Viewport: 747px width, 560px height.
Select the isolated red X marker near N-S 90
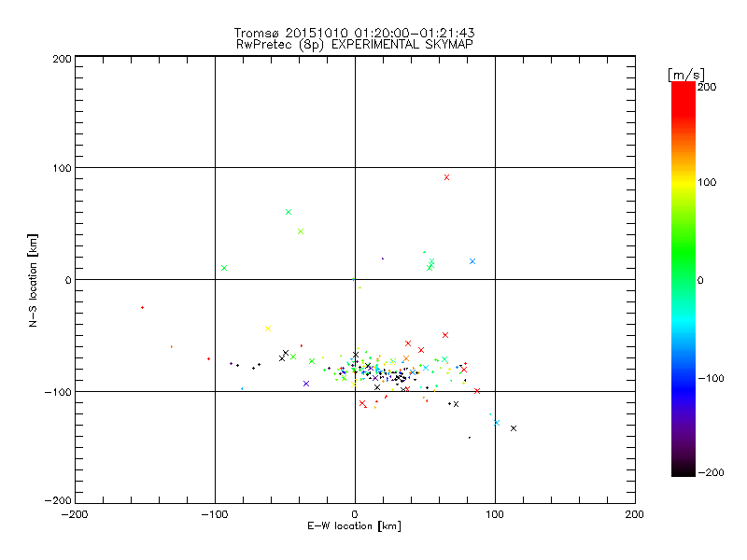point(447,177)
